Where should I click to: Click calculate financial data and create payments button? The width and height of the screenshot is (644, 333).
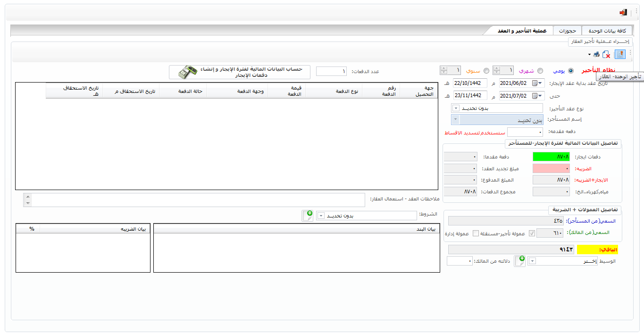tap(240, 72)
